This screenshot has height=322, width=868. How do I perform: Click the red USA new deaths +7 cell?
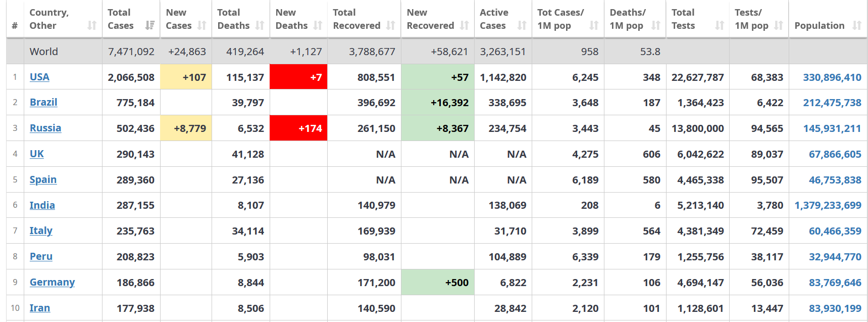[299, 77]
